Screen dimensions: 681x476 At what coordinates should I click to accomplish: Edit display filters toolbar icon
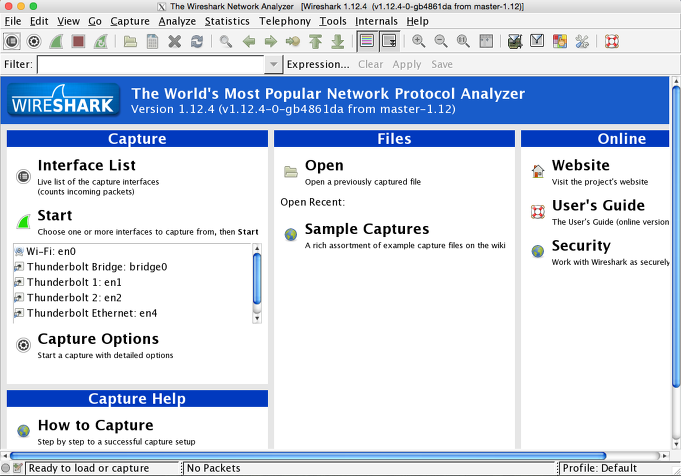click(x=537, y=42)
